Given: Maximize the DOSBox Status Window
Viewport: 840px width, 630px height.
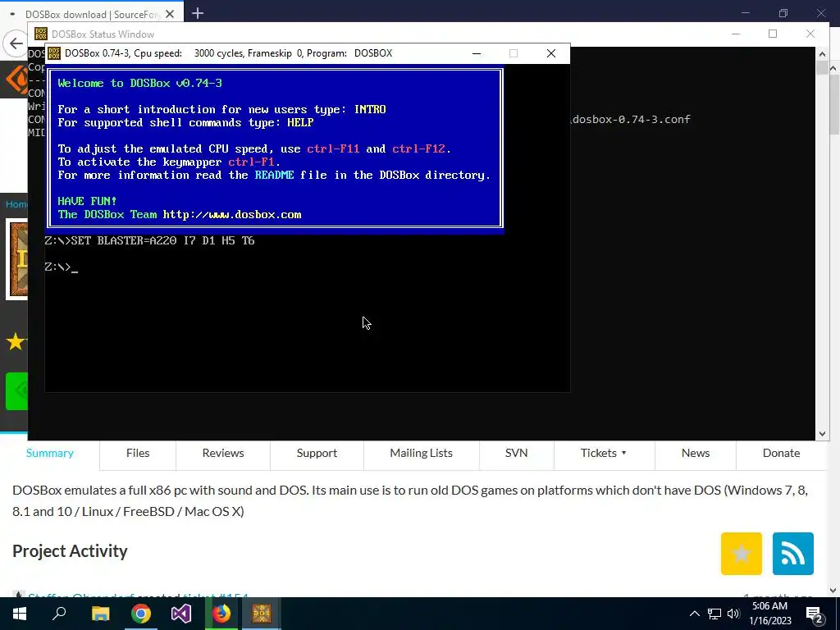Looking at the screenshot, I should click(x=773, y=34).
